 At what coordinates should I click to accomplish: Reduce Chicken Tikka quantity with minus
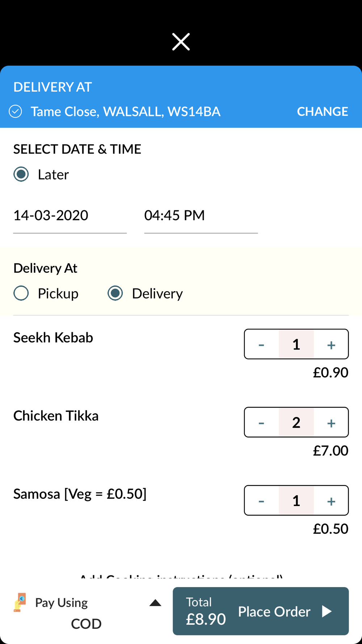[261, 423]
